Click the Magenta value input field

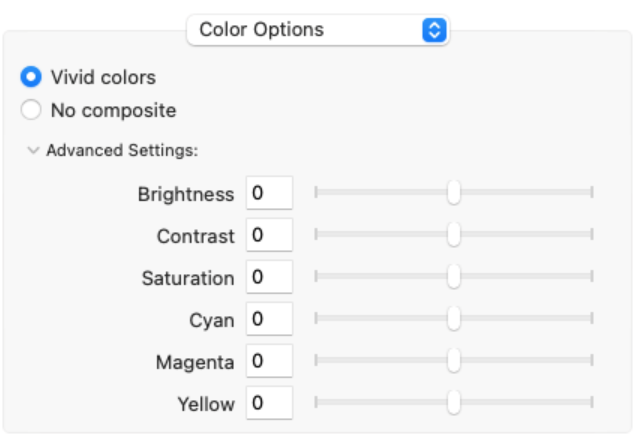click(x=268, y=362)
